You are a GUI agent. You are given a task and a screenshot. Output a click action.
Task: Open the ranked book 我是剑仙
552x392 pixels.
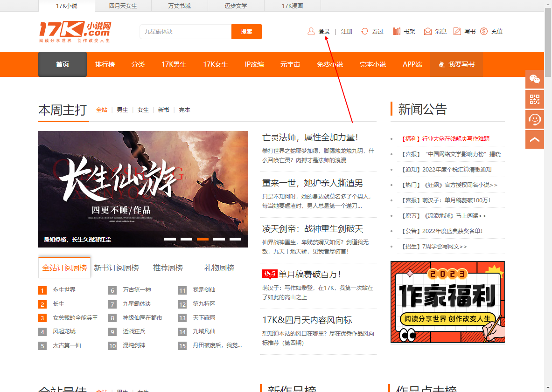pos(204,290)
